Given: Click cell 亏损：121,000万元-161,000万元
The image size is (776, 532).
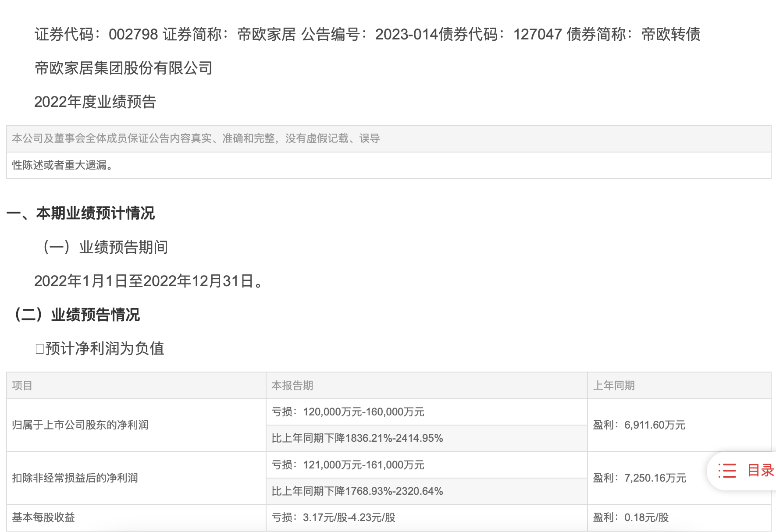Looking at the screenshot, I should (427, 465).
